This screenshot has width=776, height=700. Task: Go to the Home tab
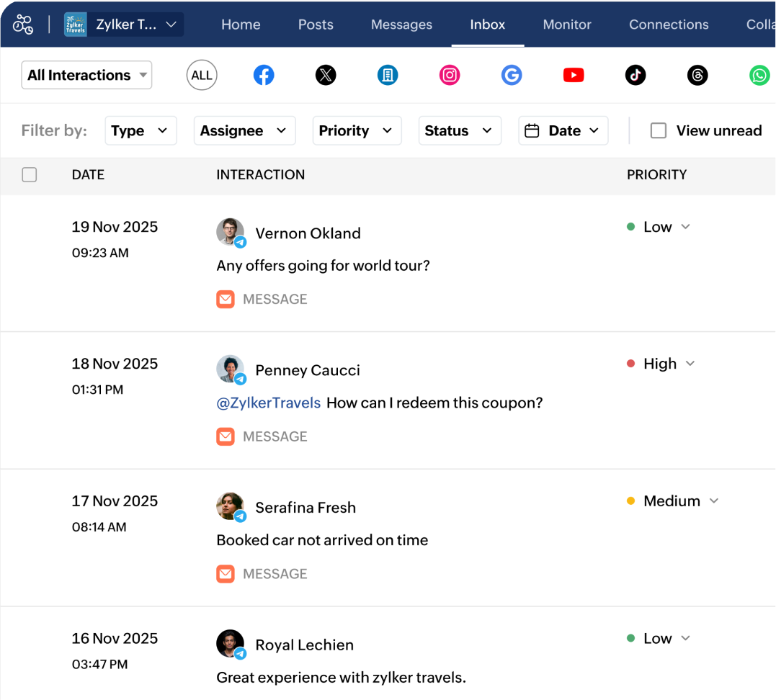pos(241,24)
